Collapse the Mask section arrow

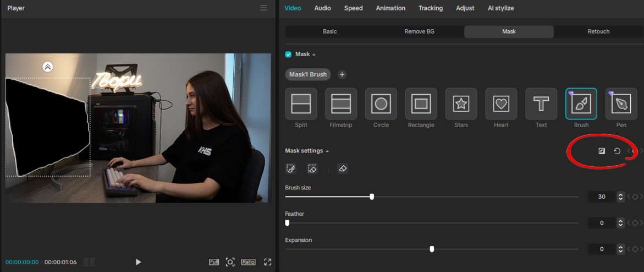(314, 55)
